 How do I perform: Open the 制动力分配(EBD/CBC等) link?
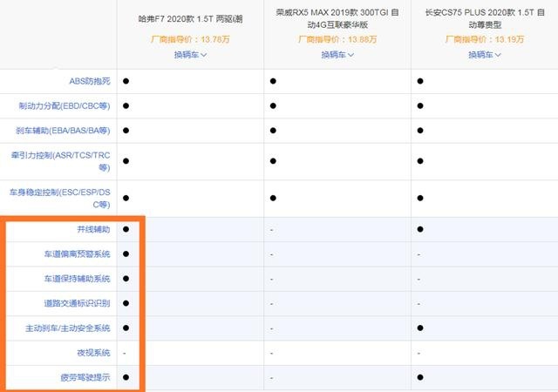65,106
